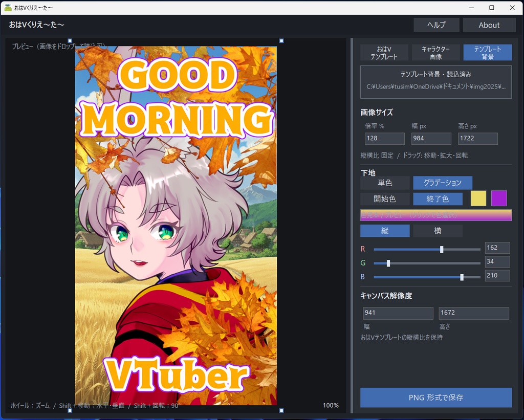
Task: Open the About dialog
Action: 489,25
